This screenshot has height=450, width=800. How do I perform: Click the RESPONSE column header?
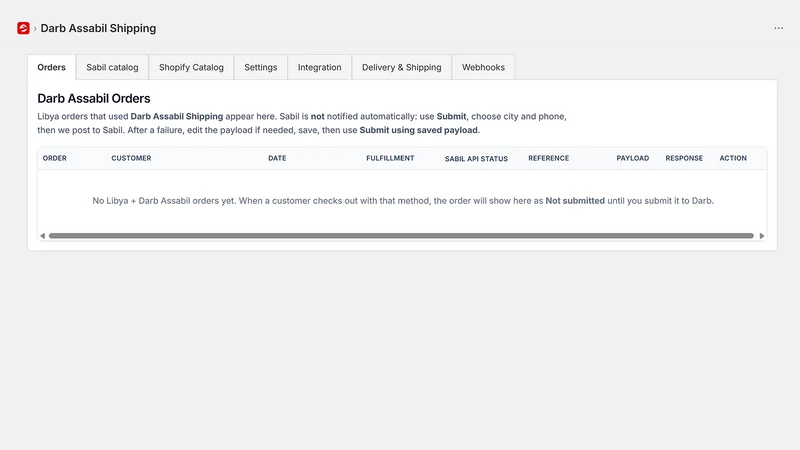684,158
